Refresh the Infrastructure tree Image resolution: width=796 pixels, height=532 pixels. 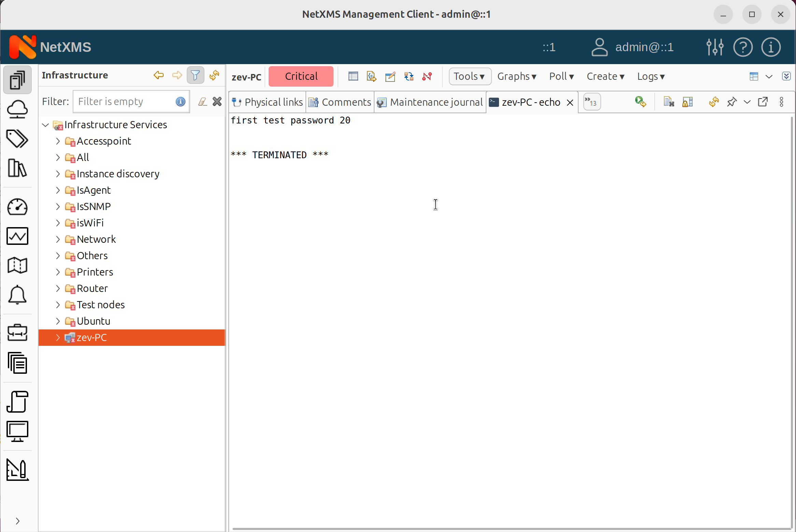[214, 75]
